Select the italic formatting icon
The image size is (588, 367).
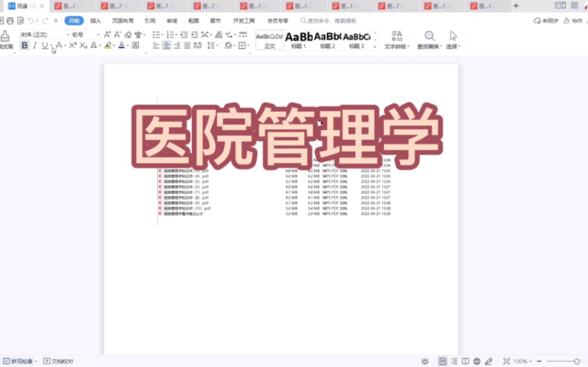[x=34, y=45]
